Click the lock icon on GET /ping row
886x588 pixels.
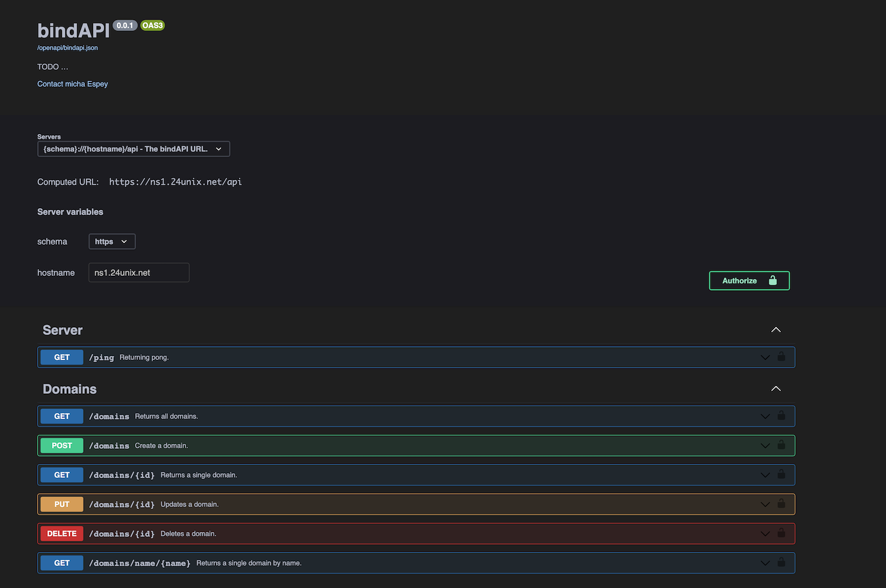(x=781, y=357)
